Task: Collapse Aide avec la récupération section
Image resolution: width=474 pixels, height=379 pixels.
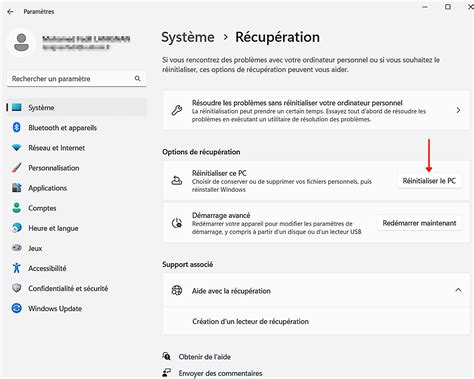Action: [458, 290]
